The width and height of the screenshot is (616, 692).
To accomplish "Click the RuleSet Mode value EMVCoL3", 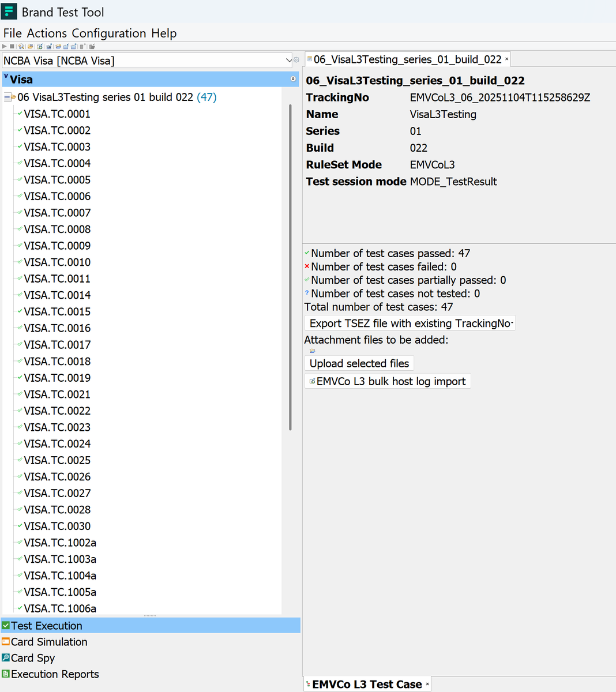I will 433,165.
